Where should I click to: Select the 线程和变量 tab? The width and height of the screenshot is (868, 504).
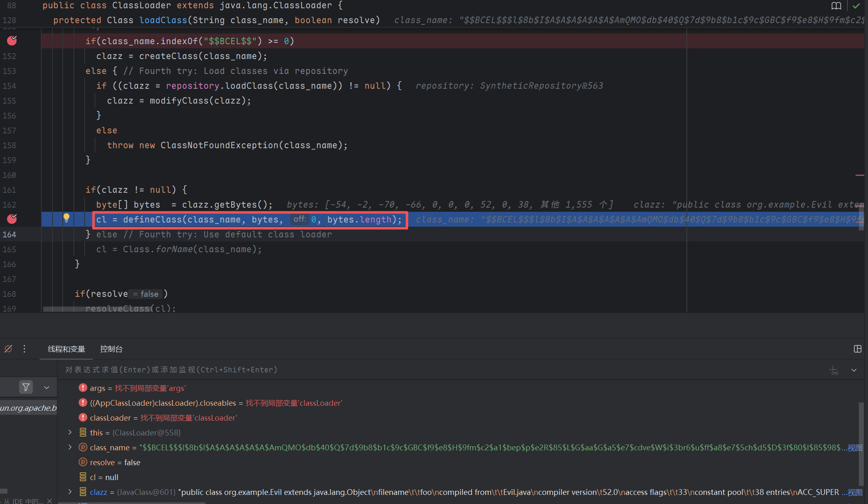click(66, 349)
